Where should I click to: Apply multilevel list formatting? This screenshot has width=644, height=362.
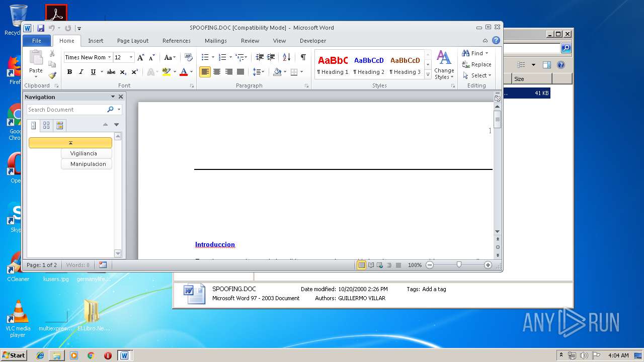[240, 57]
